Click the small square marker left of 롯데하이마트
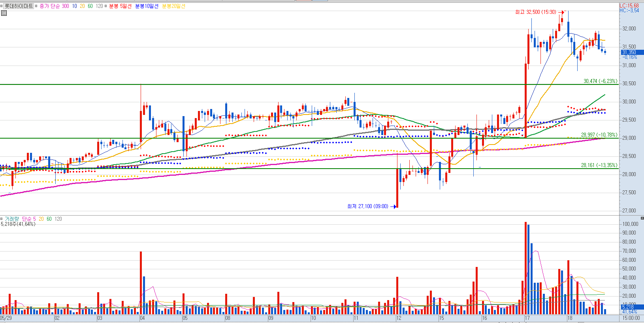The image size is (644, 323). click(2, 6)
